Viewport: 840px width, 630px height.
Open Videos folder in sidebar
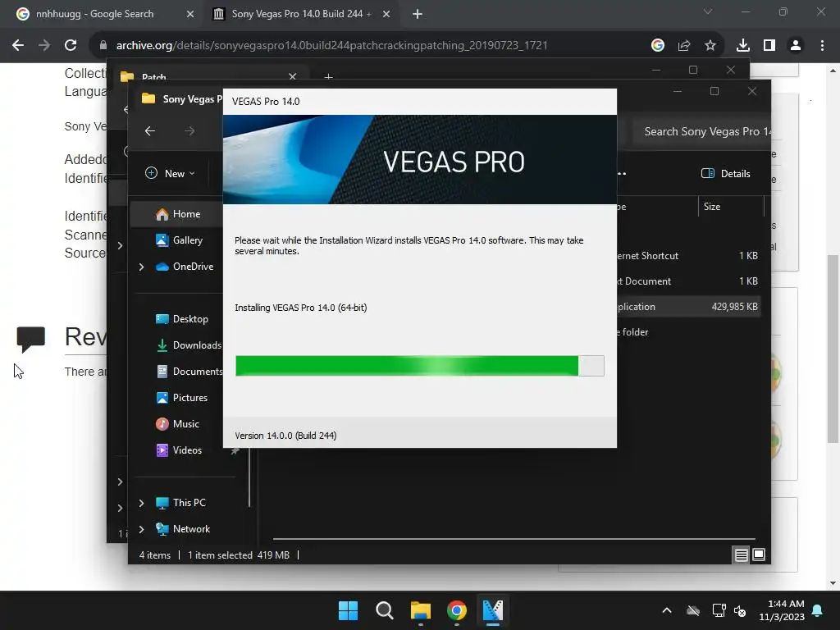click(179, 450)
